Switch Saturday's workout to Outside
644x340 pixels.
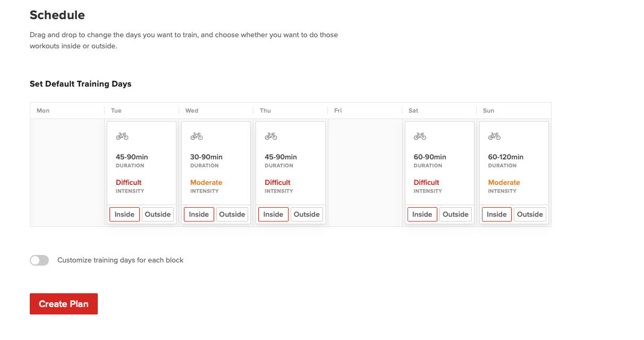pos(455,215)
